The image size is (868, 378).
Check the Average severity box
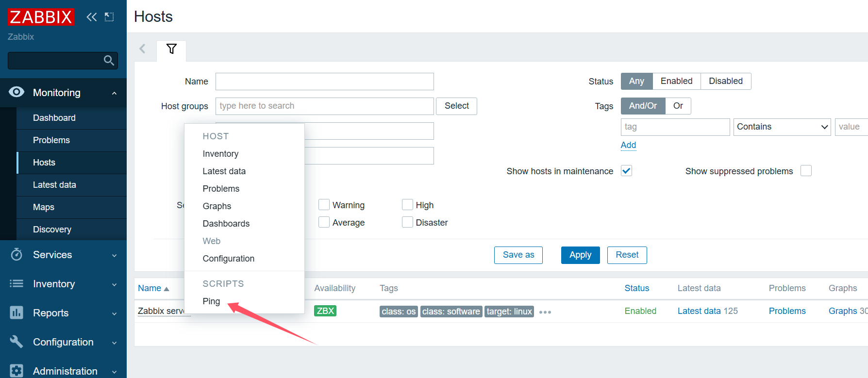(324, 222)
